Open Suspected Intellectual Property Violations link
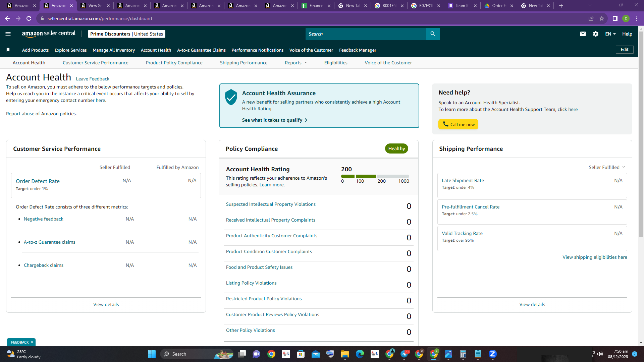The height and width of the screenshot is (362, 644). (x=271, y=204)
